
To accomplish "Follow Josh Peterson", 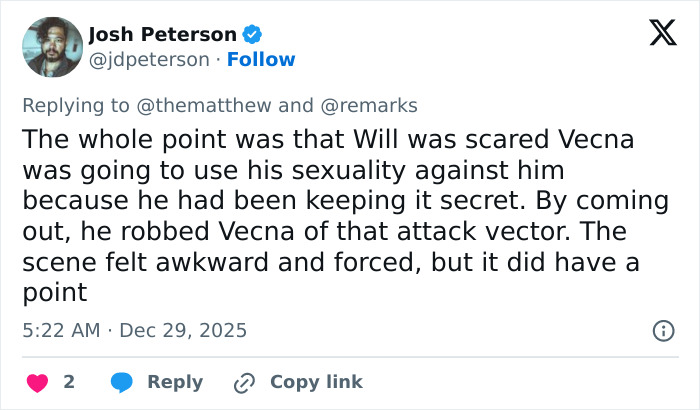I will click(261, 60).
